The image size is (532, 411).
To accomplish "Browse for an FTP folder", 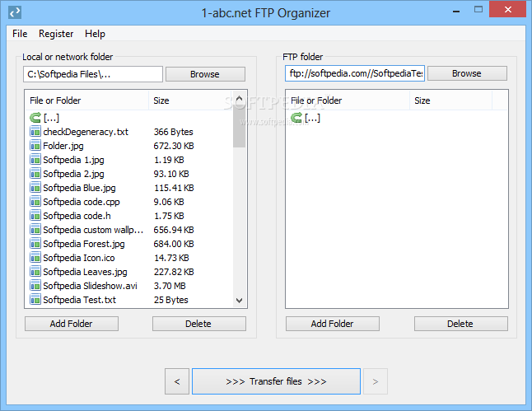I will point(467,73).
